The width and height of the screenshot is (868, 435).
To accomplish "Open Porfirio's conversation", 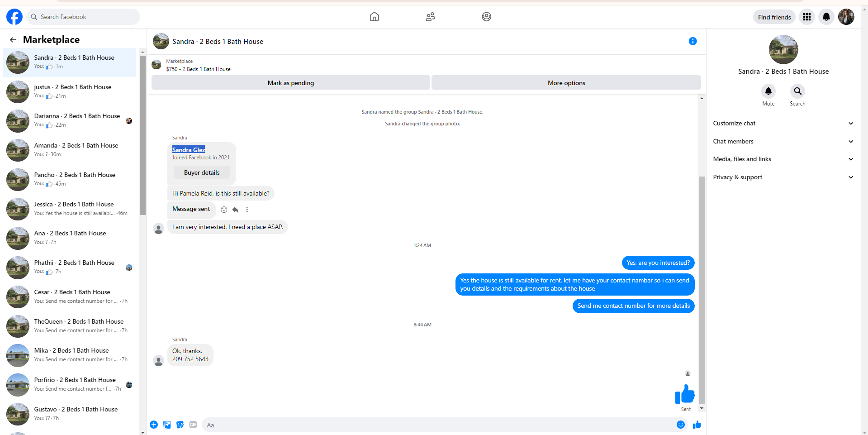I will [70, 384].
